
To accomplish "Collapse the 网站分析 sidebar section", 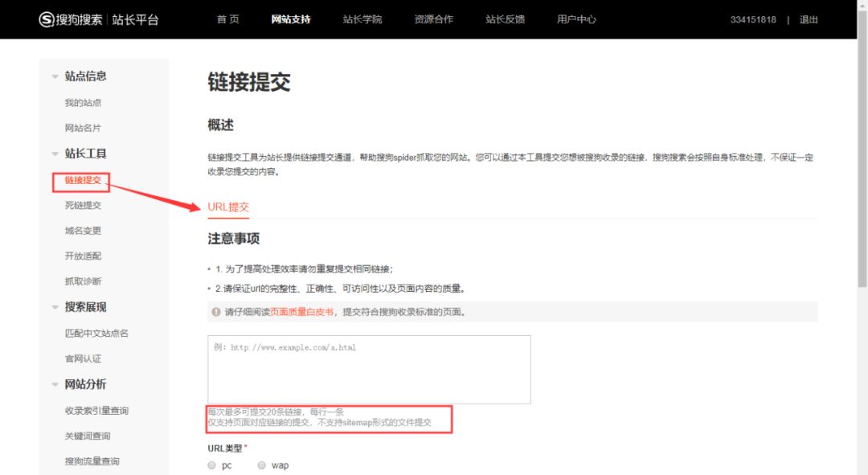I will tap(55, 384).
